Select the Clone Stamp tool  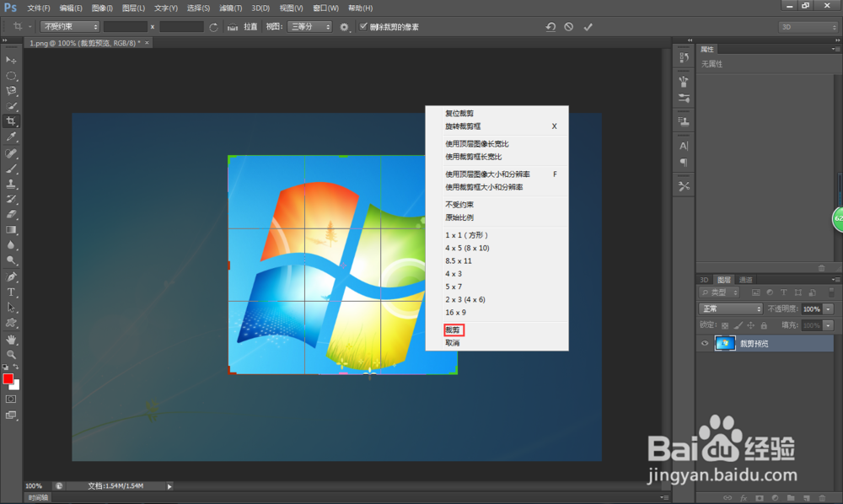click(11, 184)
